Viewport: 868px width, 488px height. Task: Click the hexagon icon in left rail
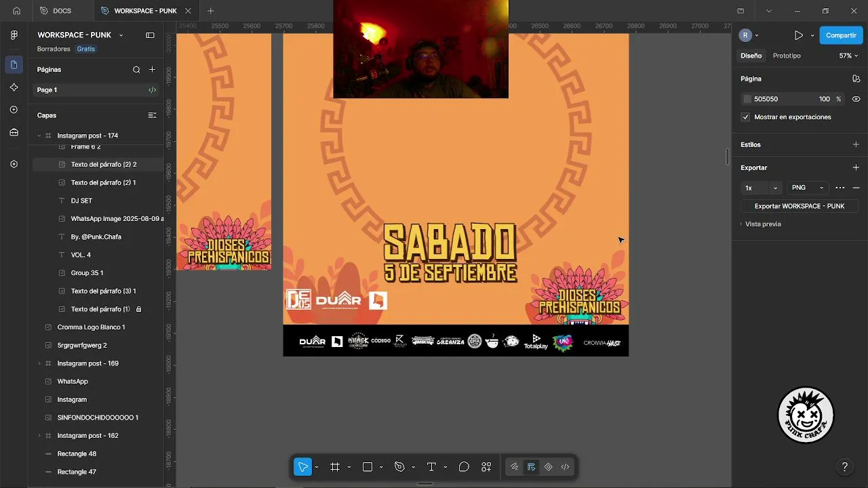[14, 164]
